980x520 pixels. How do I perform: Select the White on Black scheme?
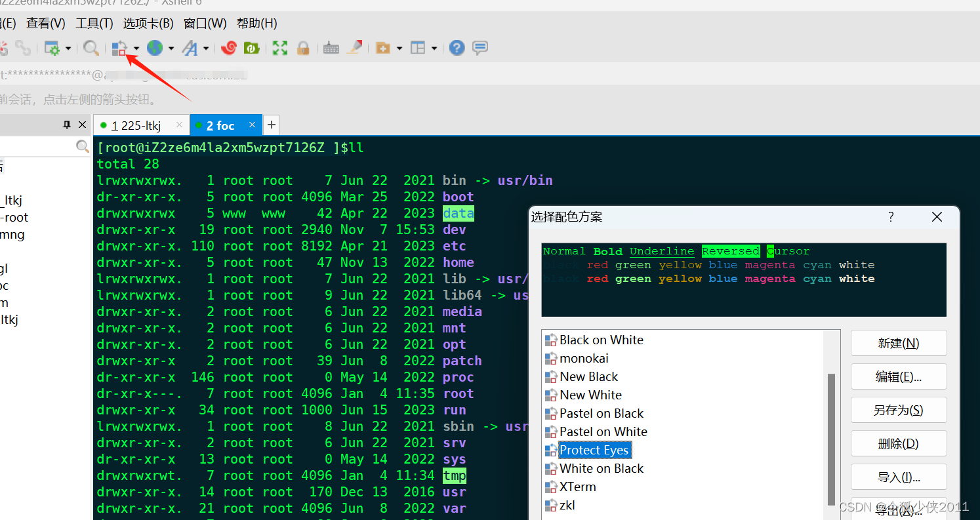601,468
